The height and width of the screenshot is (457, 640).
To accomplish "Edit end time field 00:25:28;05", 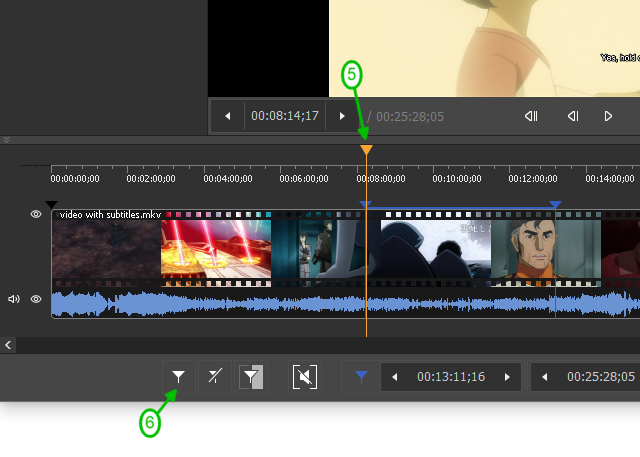I will 601,377.
